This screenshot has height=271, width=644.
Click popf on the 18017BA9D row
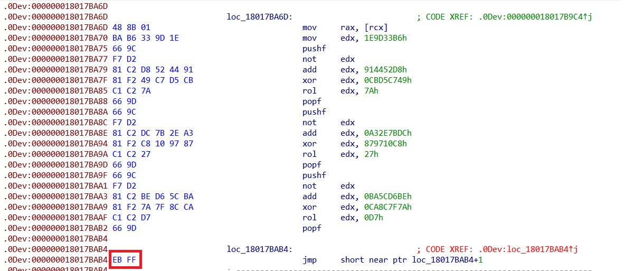click(312, 165)
